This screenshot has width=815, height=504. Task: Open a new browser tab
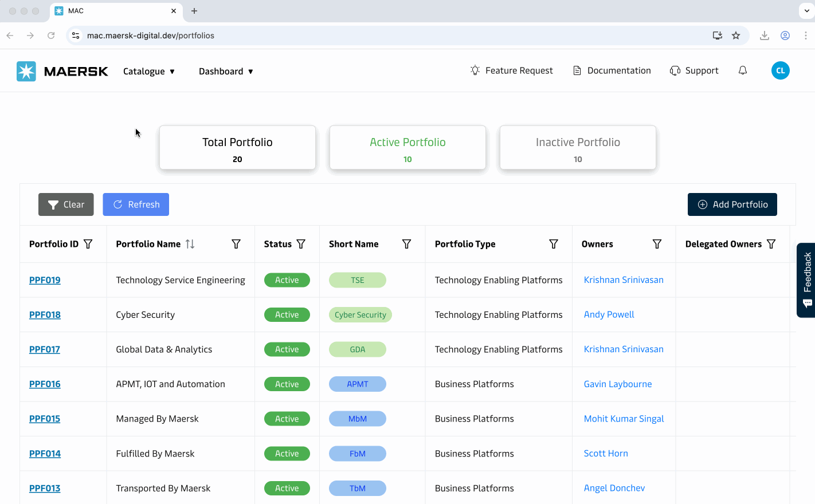[194, 11]
